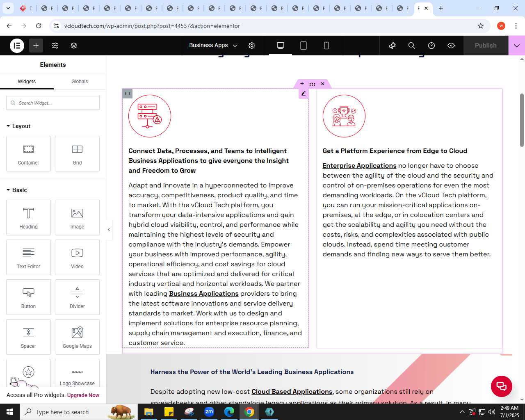Open the Windows Start menu
The height and width of the screenshot is (420, 525).
[10, 412]
